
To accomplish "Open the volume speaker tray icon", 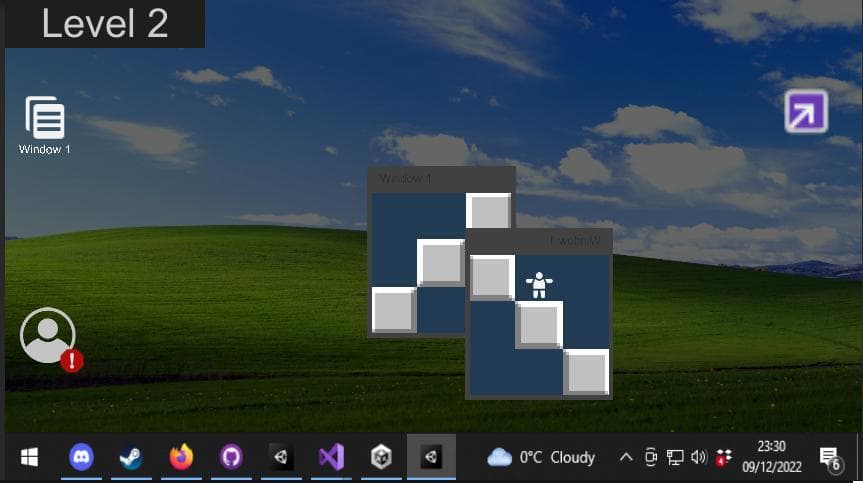I will tap(698, 457).
